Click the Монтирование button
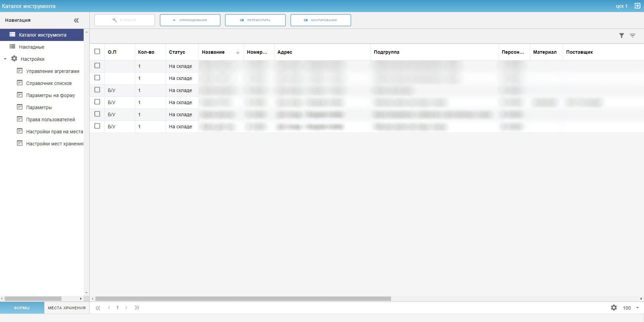The height and width of the screenshot is (322, 644). (320, 20)
